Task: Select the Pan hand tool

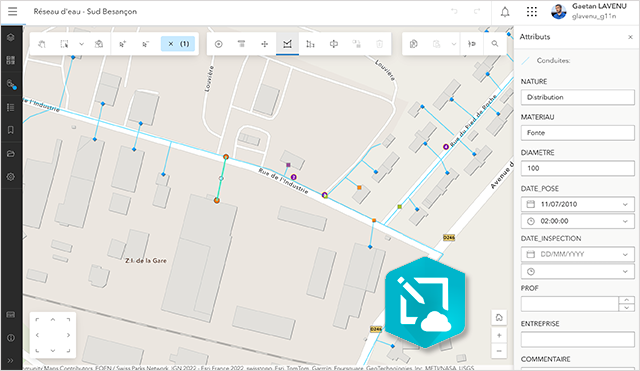Action: pyautogui.click(x=42, y=44)
